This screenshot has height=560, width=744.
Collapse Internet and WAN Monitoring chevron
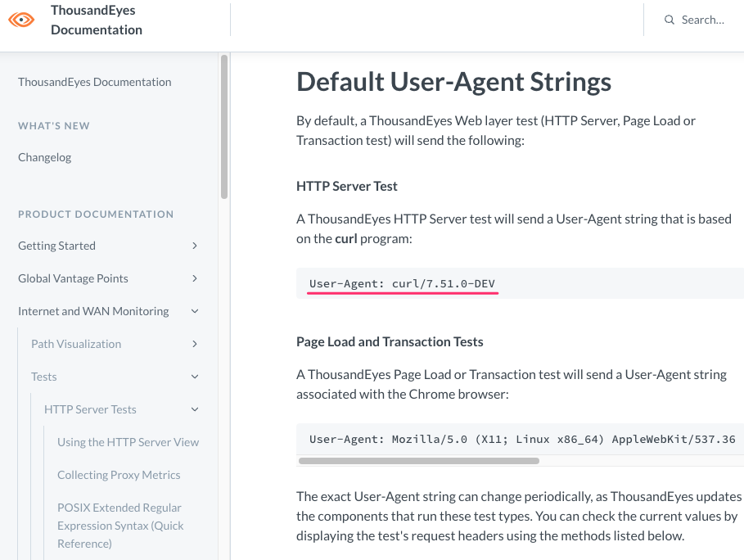pyautogui.click(x=195, y=311)
